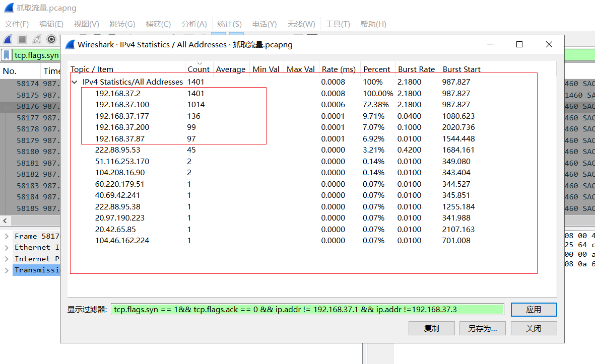Viewport: 595px width, 364px height.
Task: Sort by the Burst Rate column header
Action: 417,69
